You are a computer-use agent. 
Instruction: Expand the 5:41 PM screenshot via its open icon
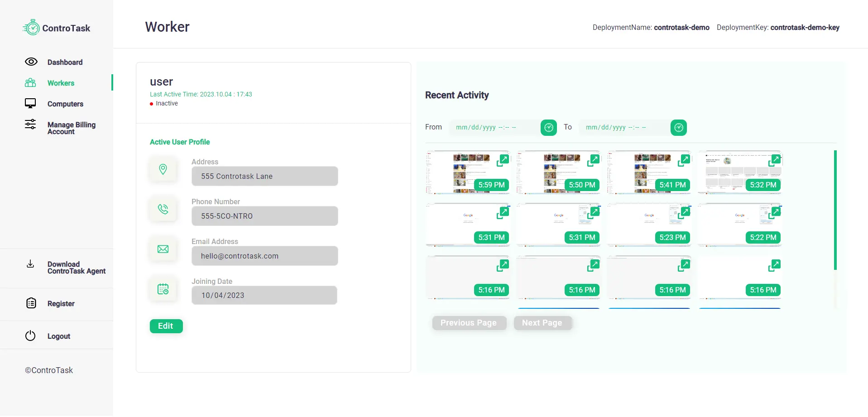pyautogui.click(x=684, y=160)
